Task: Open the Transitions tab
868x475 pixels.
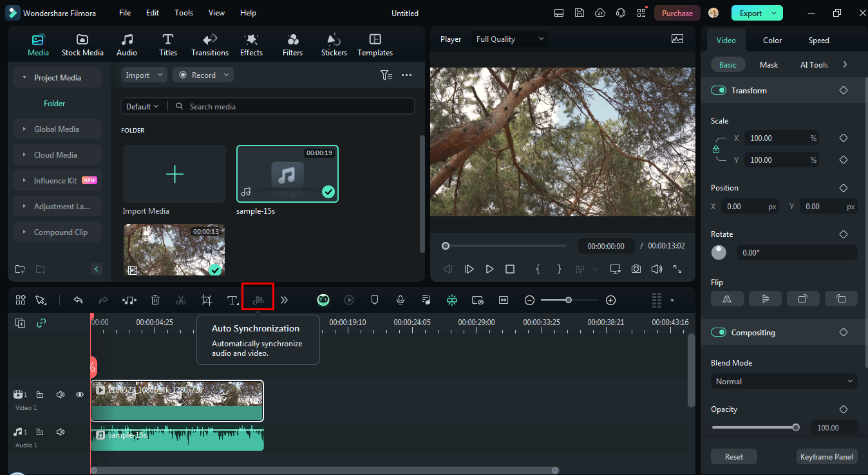Action: tap(210, 45)
